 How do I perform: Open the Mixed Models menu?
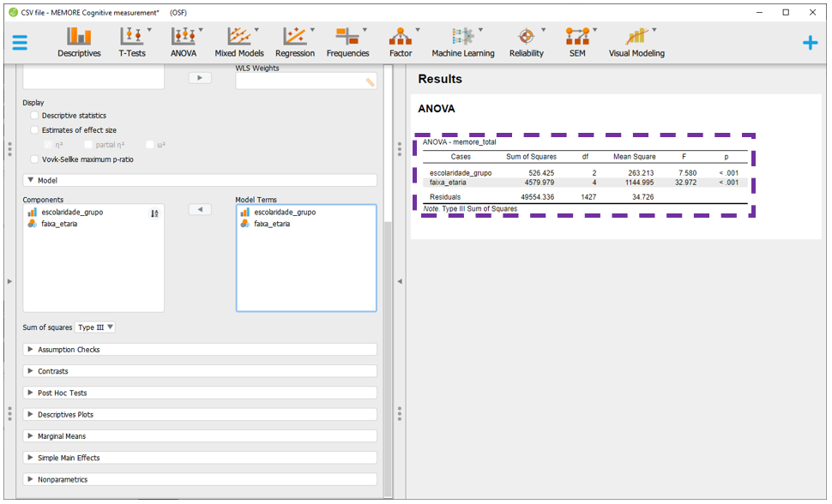[x=239, y=42]
